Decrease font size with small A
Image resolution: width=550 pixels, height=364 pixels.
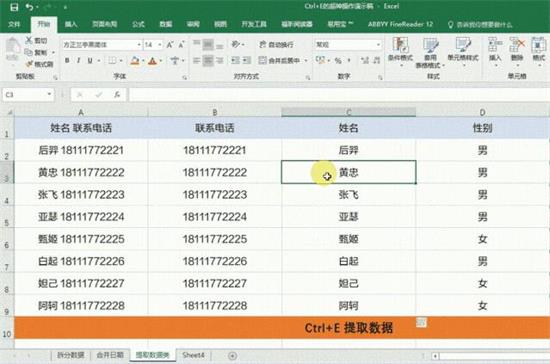(181, 45)
